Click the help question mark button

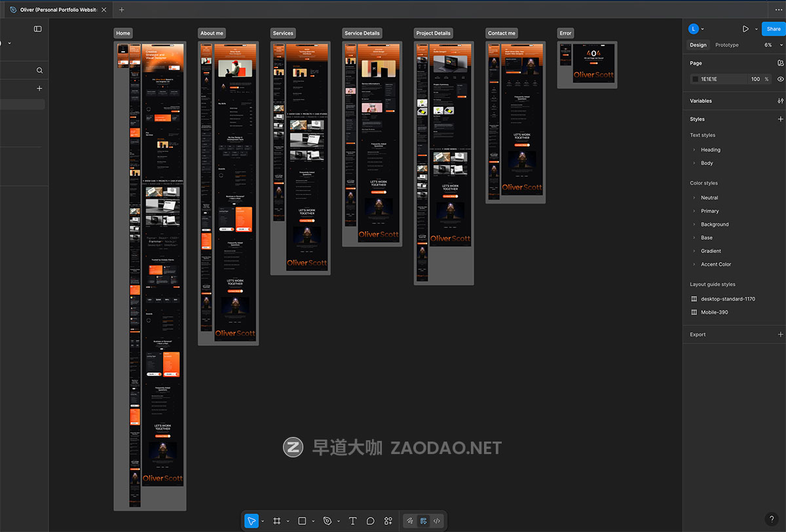coord(772,519)
